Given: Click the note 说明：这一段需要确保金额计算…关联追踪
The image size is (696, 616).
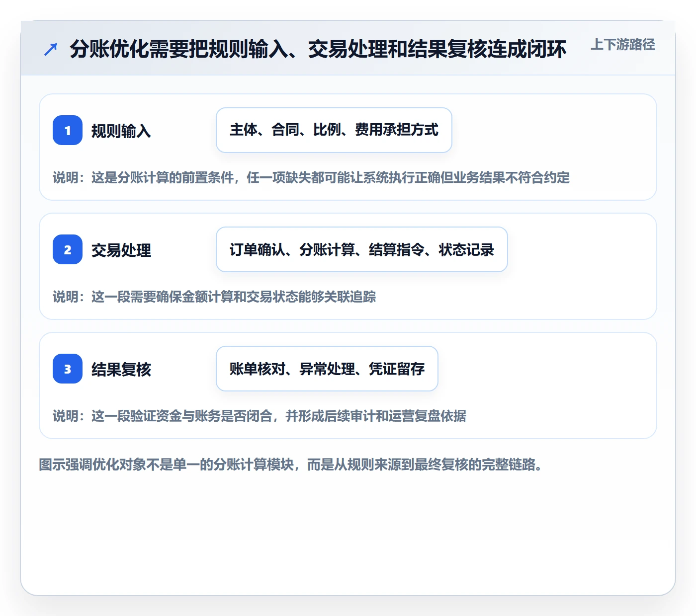Looking at the screenshot, I should pos(214,297).
